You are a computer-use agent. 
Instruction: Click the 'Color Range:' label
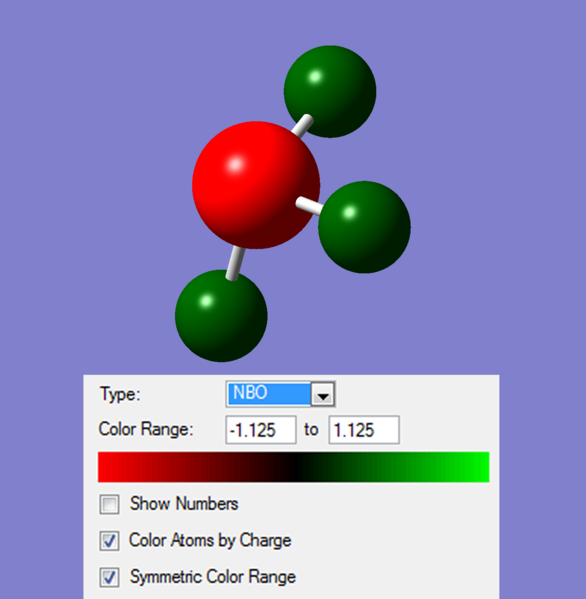click(146, 429)
